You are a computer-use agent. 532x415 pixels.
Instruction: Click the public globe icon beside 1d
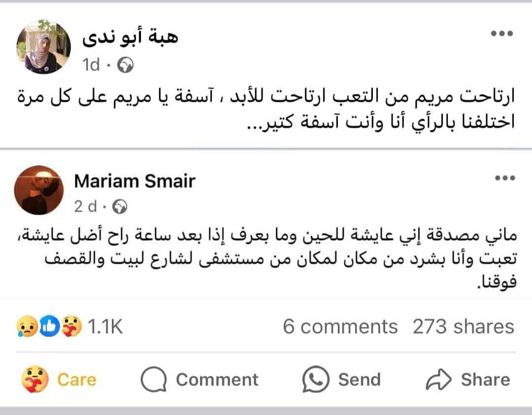pyautogui.click(x=126, y=65)
